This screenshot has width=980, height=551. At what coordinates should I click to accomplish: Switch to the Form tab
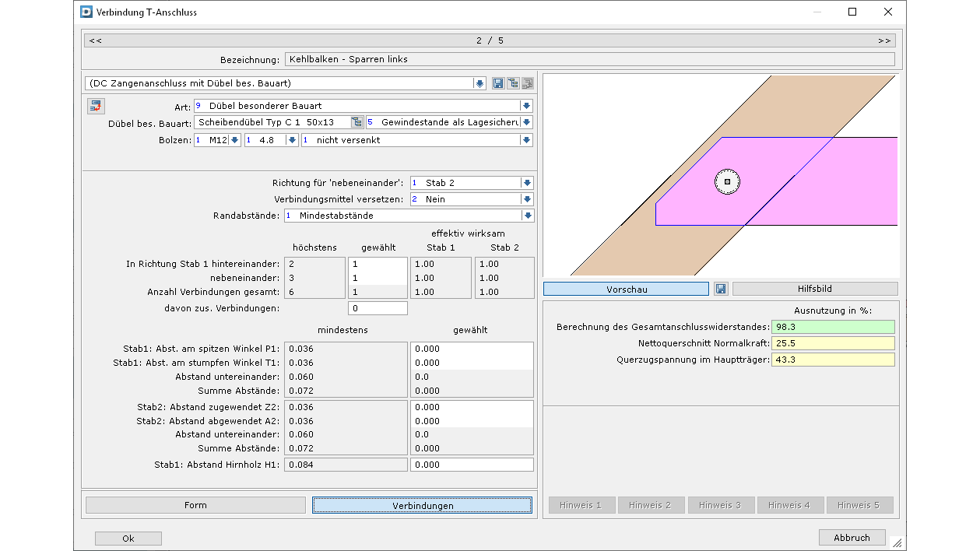coord(195,505)
